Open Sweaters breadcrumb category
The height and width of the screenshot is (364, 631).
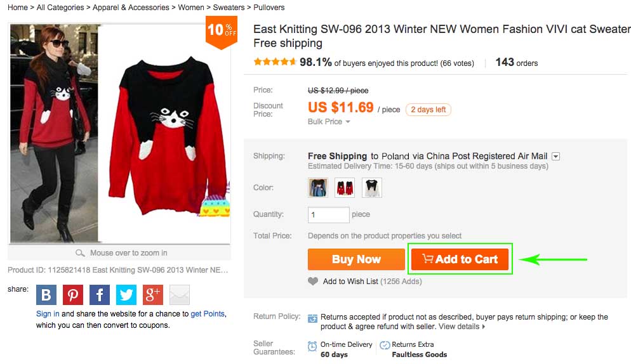[x=229, y=8]
